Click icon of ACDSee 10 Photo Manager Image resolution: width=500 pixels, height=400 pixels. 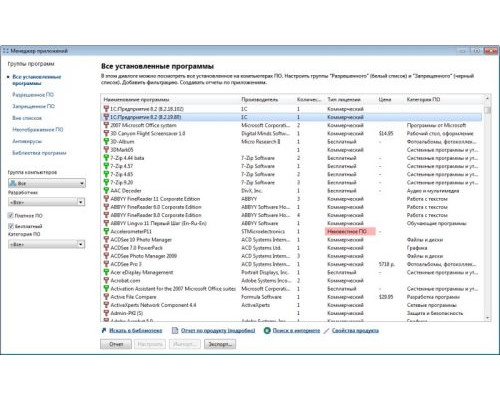tap(106, 240)
